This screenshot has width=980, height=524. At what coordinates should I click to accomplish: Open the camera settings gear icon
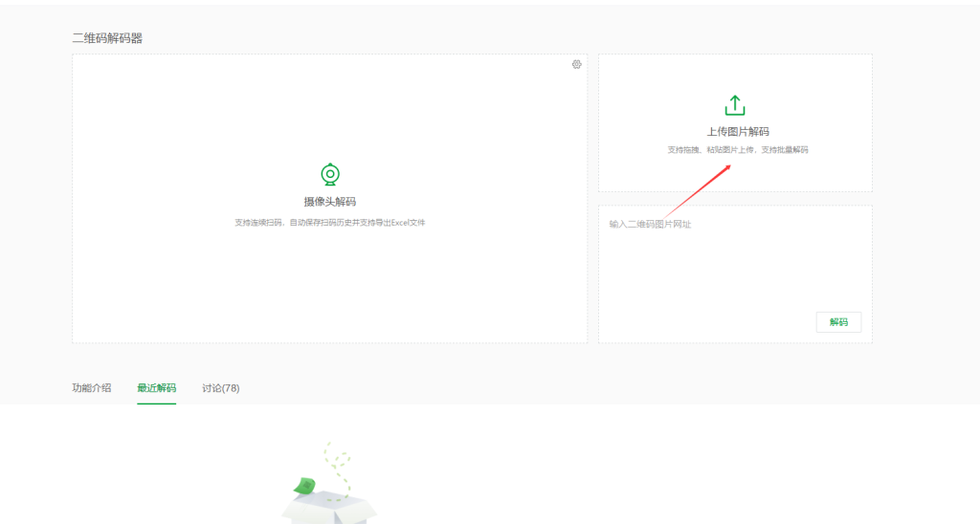[x=576, y=64]
